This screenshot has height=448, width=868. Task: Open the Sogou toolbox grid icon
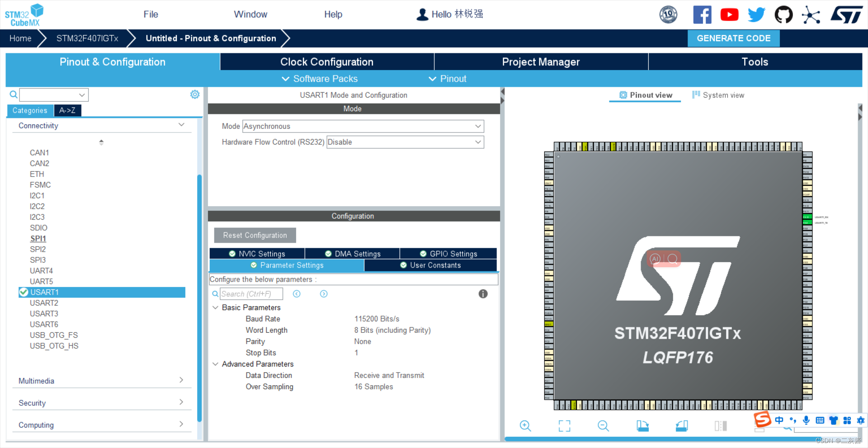pos(847,420)
